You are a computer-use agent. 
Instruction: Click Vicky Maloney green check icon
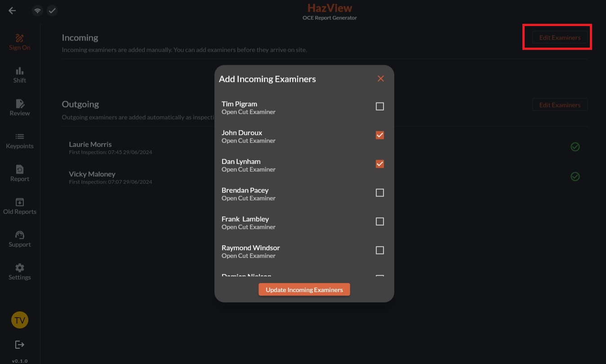(575, 177)
